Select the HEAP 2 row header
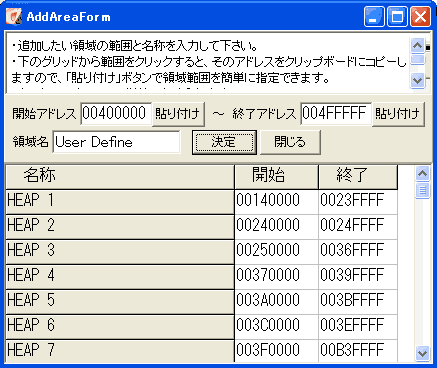Image resolution: width=437 pixels, height=368 pixels. coord(120,227)
